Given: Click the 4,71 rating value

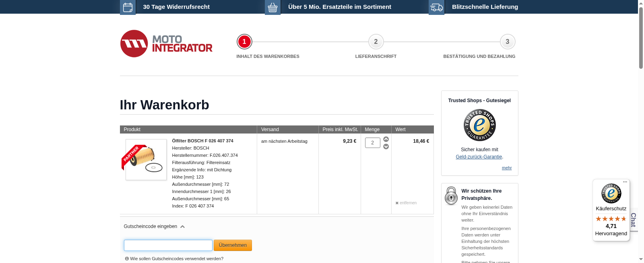Looking at the screenshot, I should [x=611, y=226].
